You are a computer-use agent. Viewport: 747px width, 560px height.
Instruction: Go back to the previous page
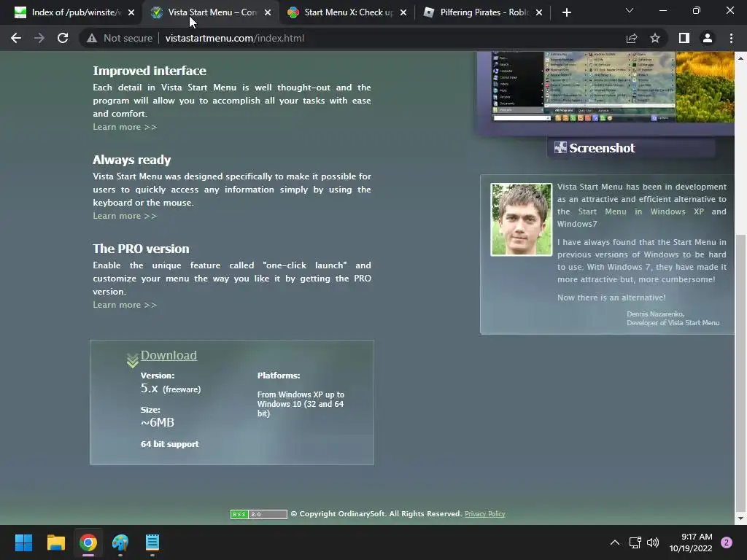(16, 38)
